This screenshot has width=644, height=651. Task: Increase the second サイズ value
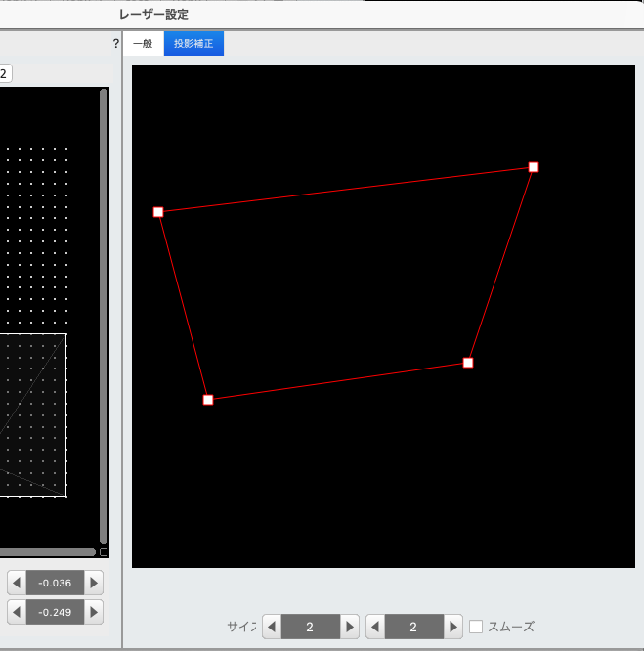click(452, 627)
